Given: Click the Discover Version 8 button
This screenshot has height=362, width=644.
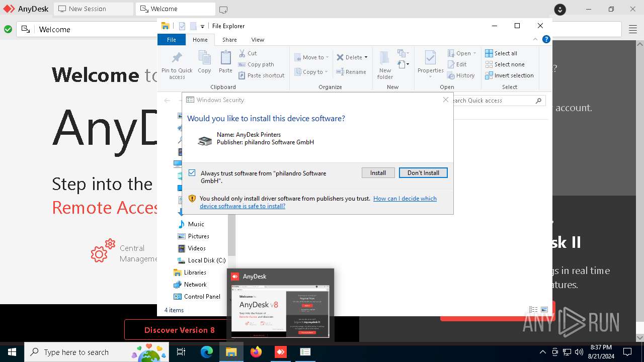Looking at the screenshot, I should pyautogui.click(x=180, y=330).
